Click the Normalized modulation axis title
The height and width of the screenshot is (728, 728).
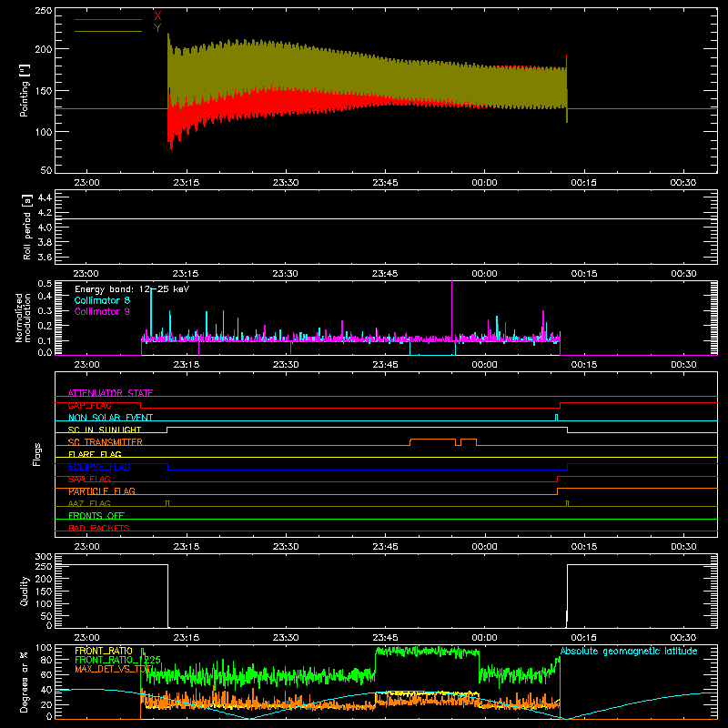pos(22,318)
